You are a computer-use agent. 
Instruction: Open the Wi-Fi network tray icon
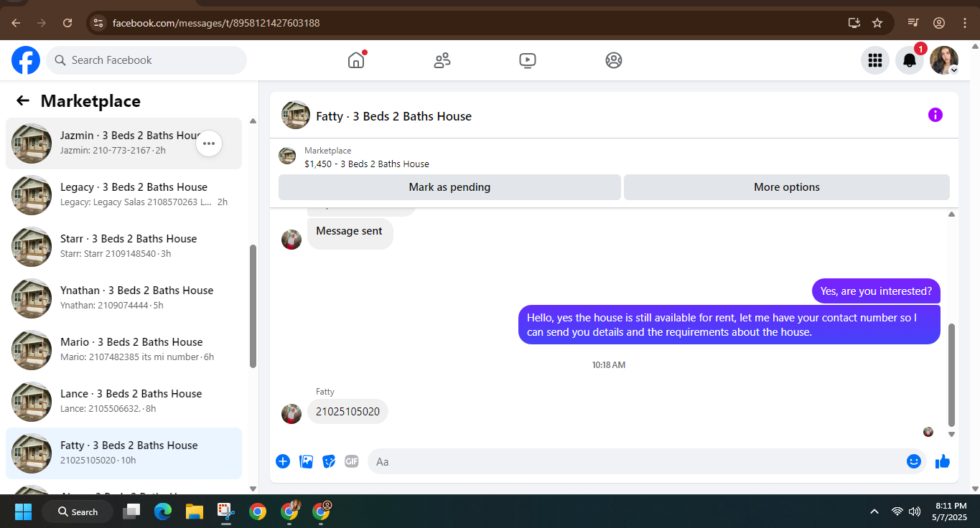(x=897, y=511)
